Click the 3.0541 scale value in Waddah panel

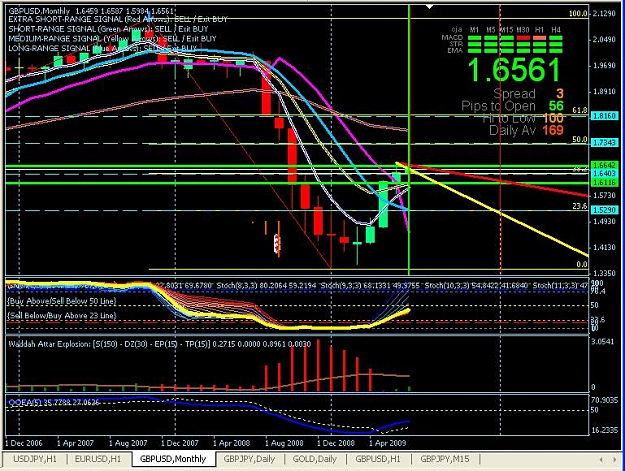(x=604, y=341)
